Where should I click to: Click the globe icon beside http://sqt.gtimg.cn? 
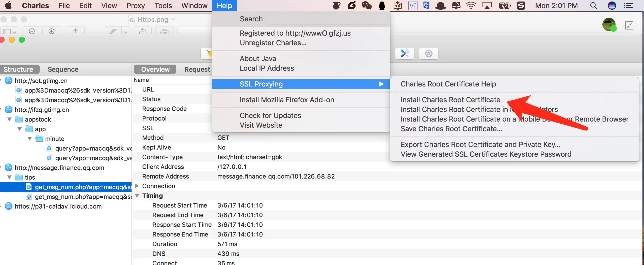9,81
